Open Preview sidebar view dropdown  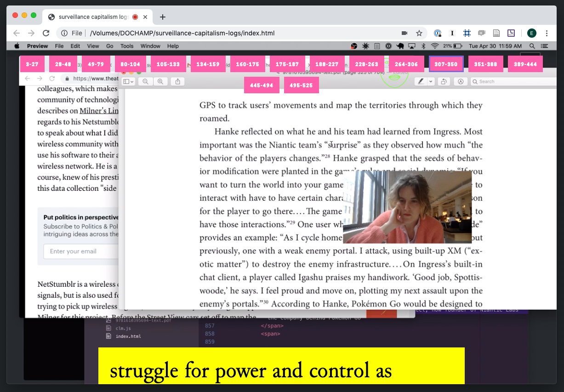[129, 81]
